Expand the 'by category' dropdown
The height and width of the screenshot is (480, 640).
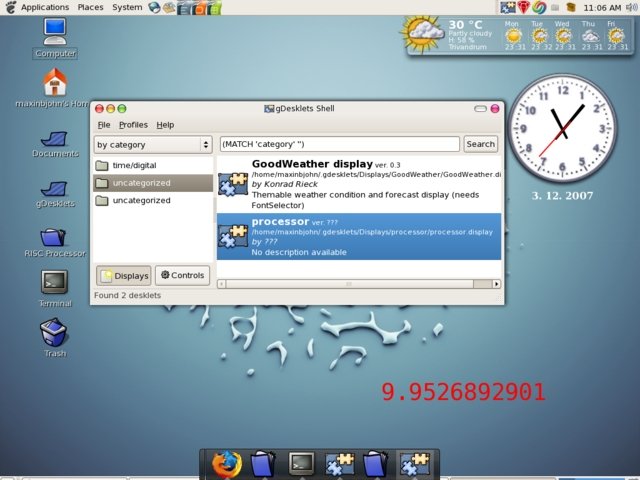153,144
